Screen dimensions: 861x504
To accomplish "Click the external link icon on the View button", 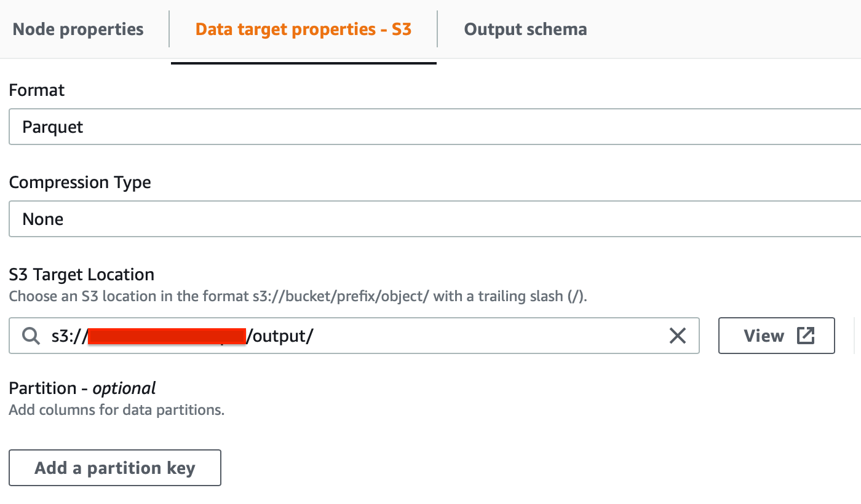I will coord(806,336).
